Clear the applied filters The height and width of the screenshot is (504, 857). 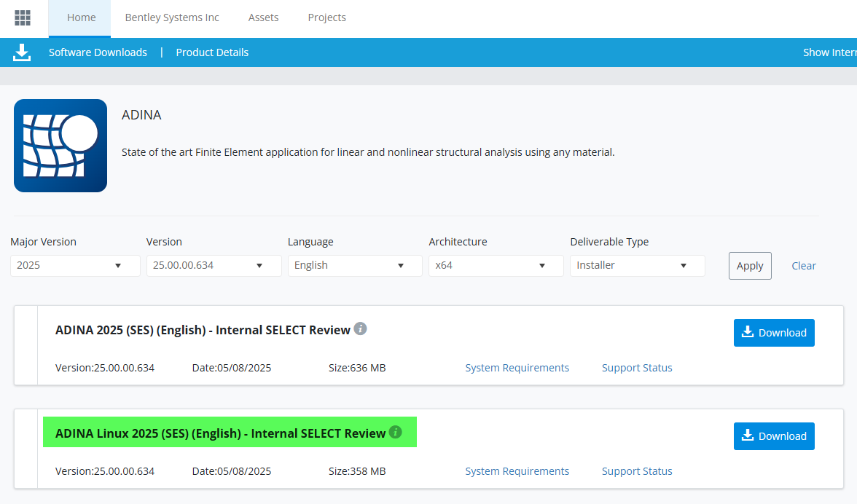(803, 266)
